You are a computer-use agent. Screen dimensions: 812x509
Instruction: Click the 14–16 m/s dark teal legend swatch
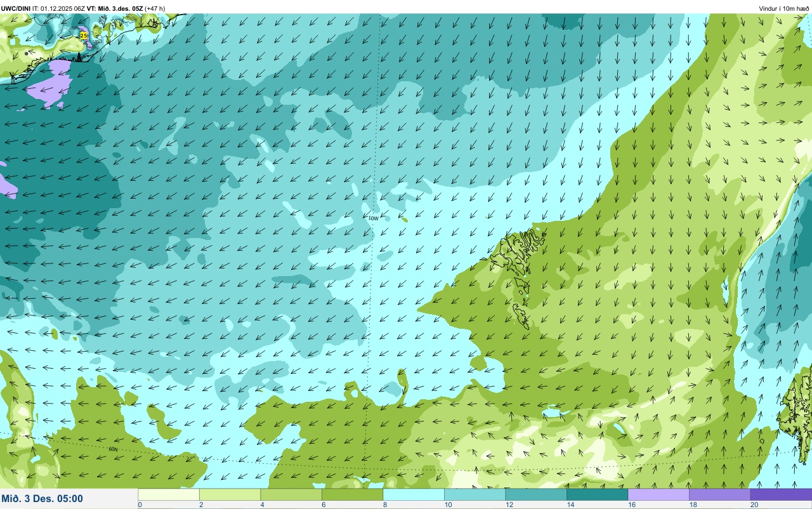(x=597, y=494)
